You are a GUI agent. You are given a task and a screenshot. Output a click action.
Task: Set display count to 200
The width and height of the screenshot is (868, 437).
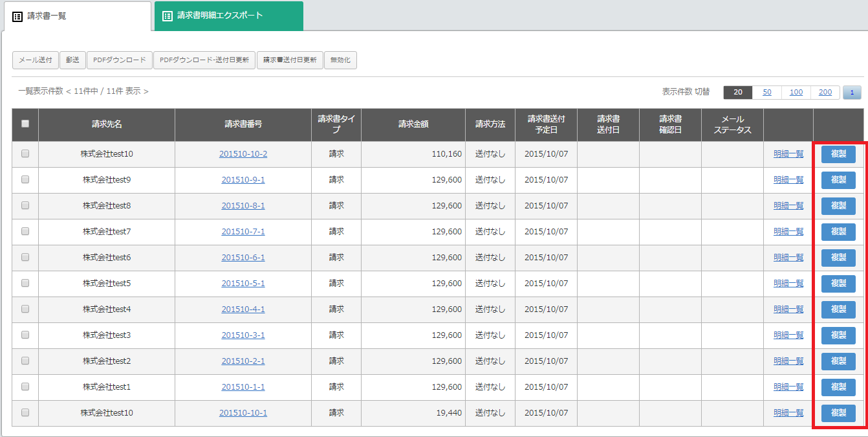pos(825,93)
